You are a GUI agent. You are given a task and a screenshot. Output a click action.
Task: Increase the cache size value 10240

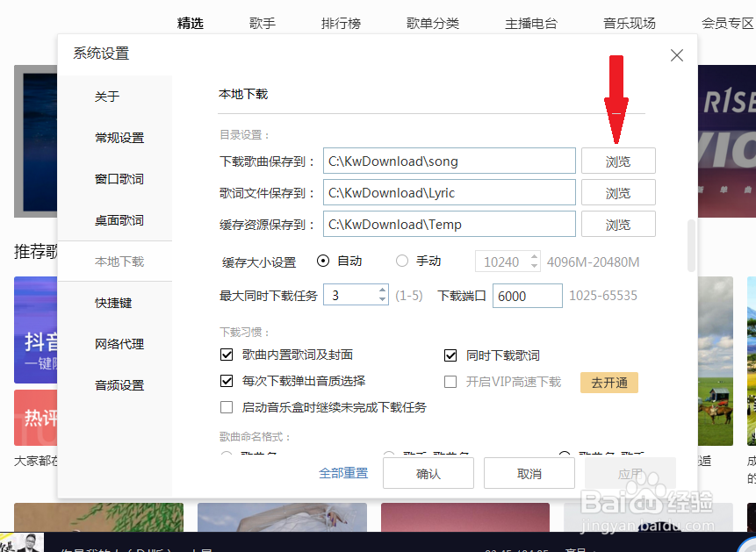click(x=534, y=257)
